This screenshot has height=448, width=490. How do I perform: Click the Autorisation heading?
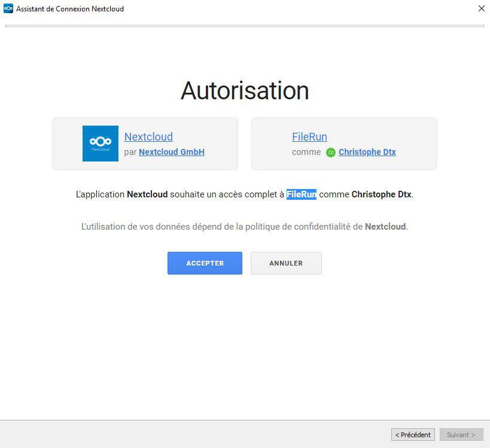click(x=245, y=90)
